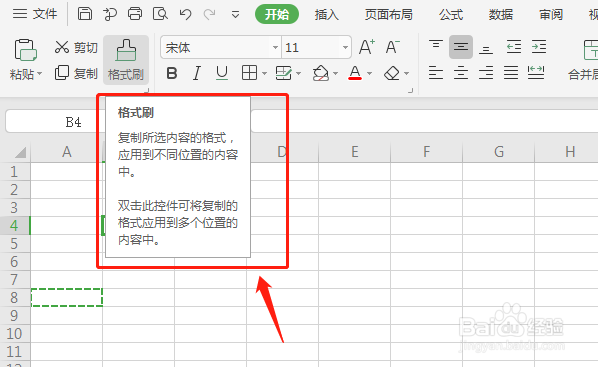The height and width of the screenshot is (367, 598).
Task: Align text left
Action: [436, 72]
